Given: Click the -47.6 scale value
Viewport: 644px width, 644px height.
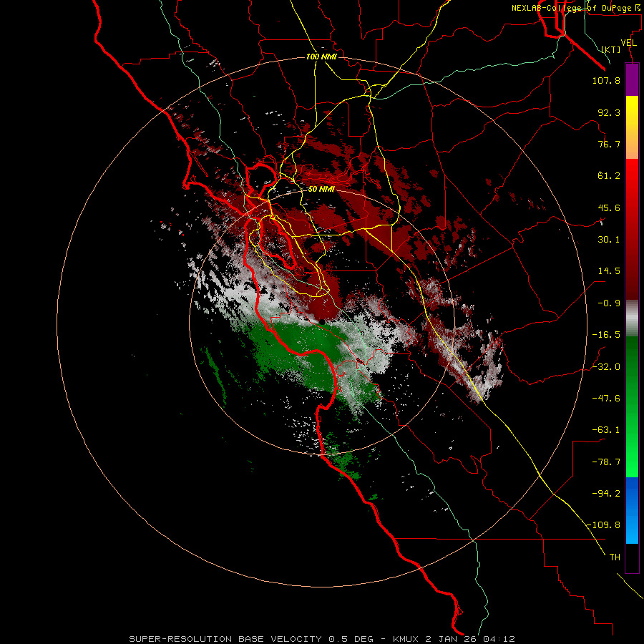Looking at the screenshot, I should 606,399.
